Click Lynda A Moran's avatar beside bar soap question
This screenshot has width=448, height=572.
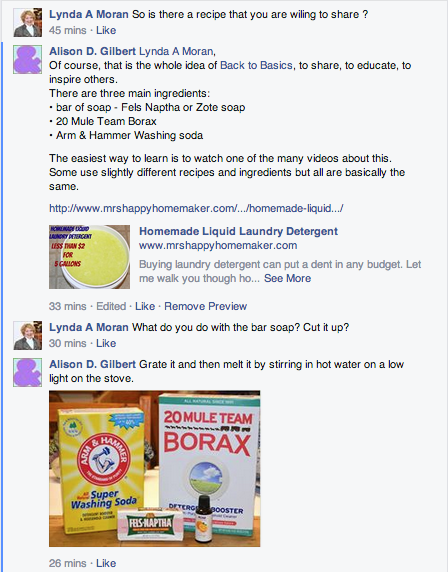click(x=28, y=336)
